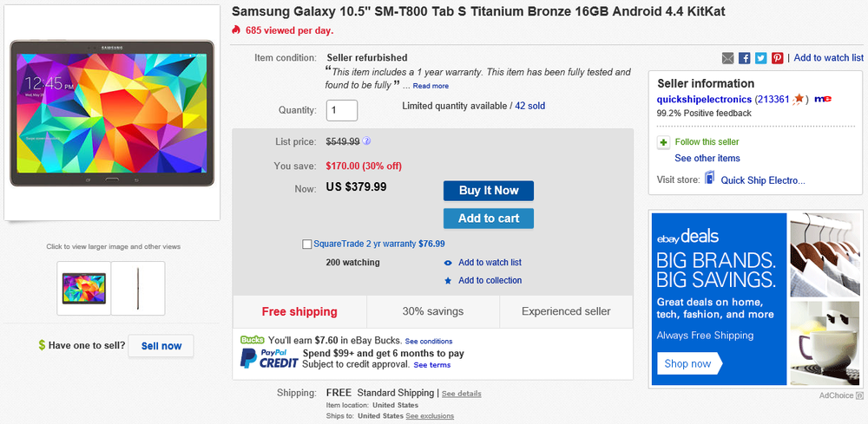868x424 pixels.
Task: Open shipping 'See details' link
Action: tap(461, 394)
